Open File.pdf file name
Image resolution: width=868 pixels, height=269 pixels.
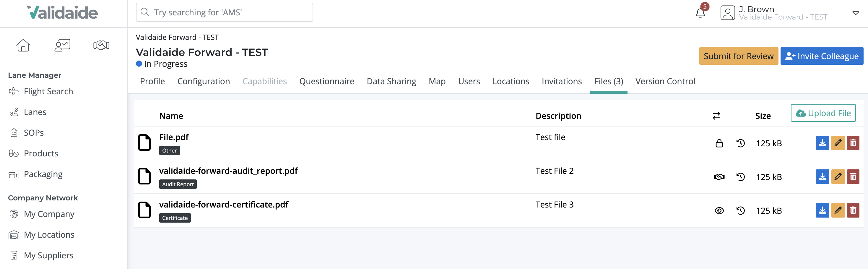(174, 137)
